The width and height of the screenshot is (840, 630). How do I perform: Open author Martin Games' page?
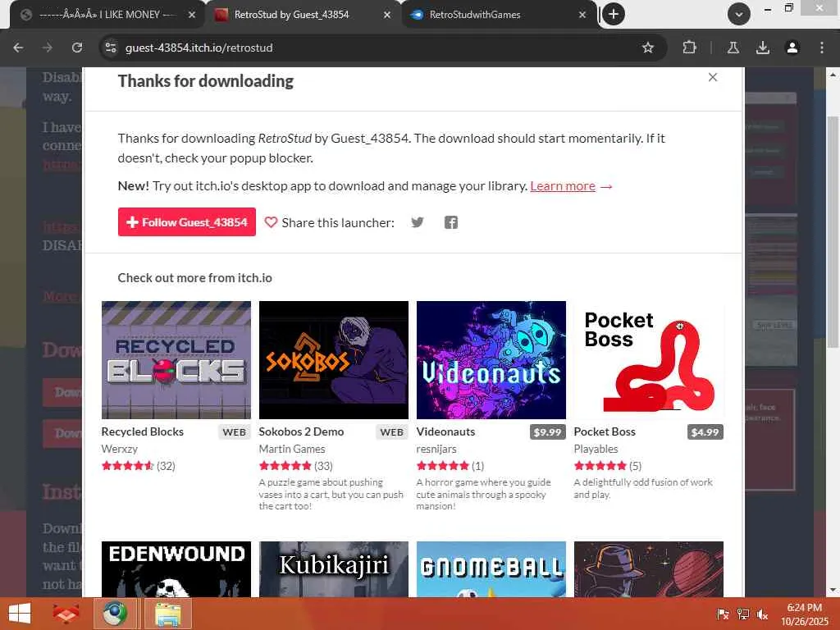pos(292,449)
